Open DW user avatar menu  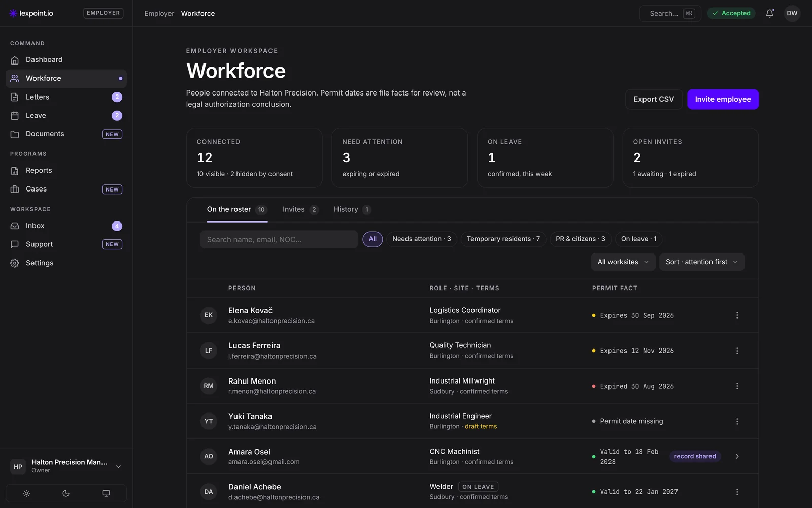point(792,13)
